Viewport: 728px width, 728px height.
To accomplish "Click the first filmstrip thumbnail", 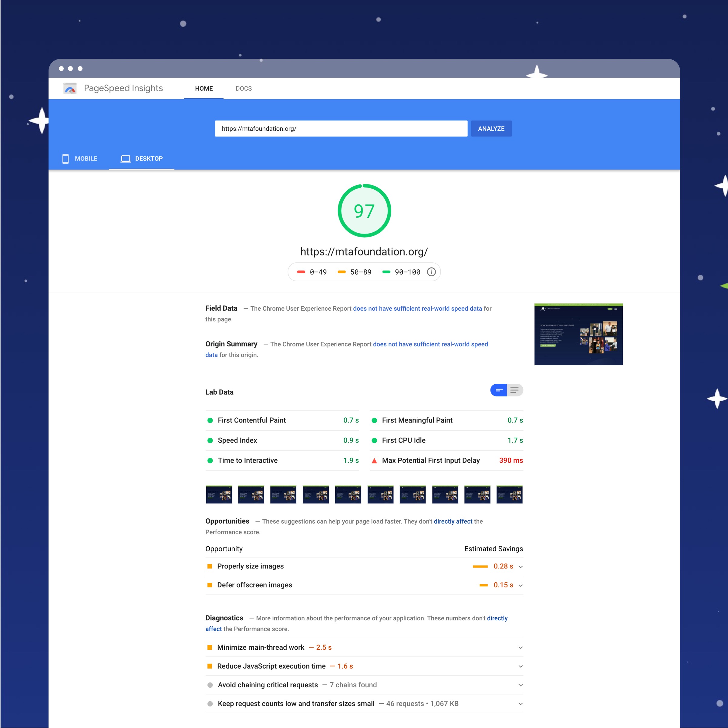I will pyautogui.click(x=219, y=494).
